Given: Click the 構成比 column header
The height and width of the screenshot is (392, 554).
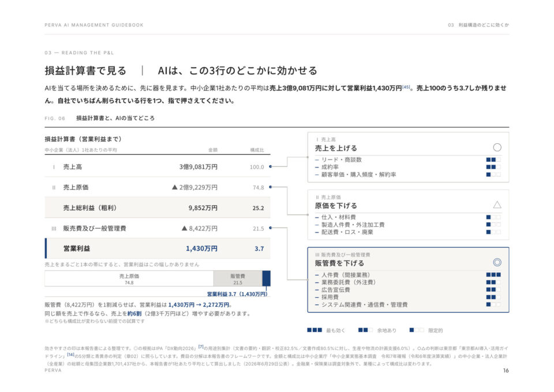Looking at the screenshot, I should click(x=257, y=150).
